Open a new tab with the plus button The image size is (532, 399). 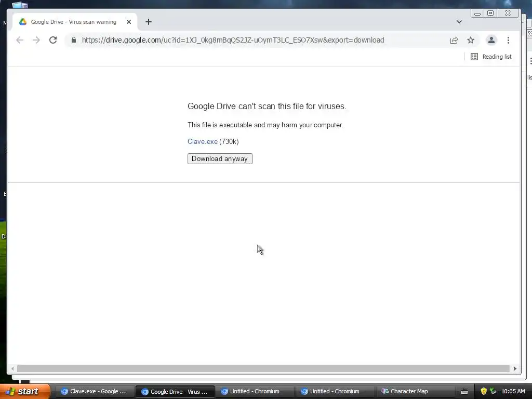[148, 22]
